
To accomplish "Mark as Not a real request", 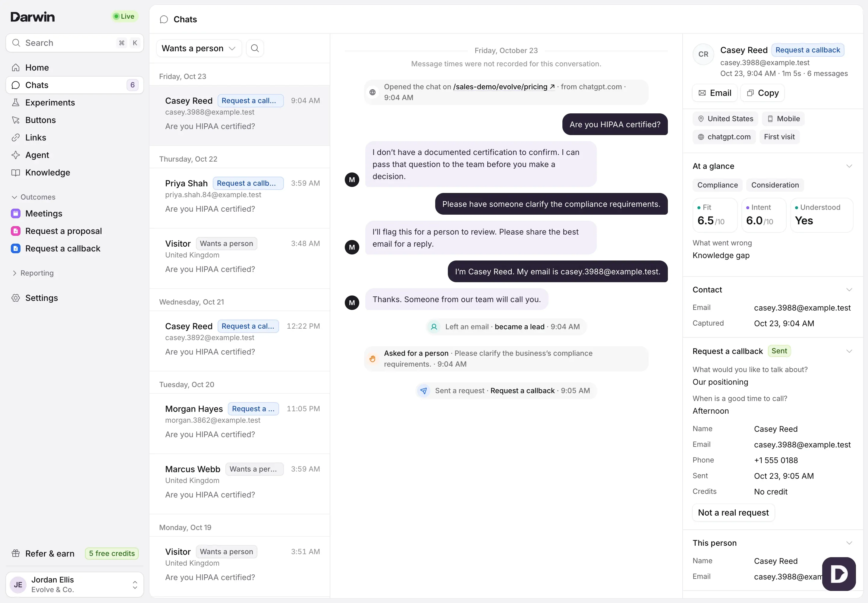I will pos(733,513).
